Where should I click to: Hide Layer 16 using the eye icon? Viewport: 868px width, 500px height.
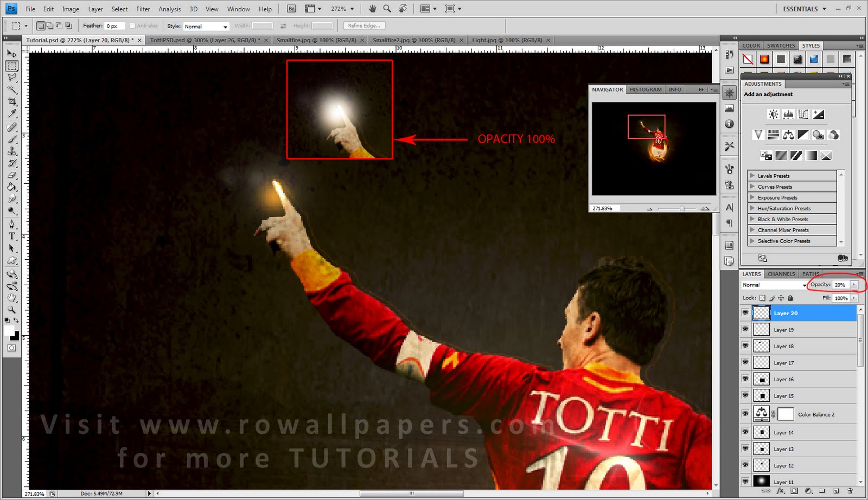(745, 379)
